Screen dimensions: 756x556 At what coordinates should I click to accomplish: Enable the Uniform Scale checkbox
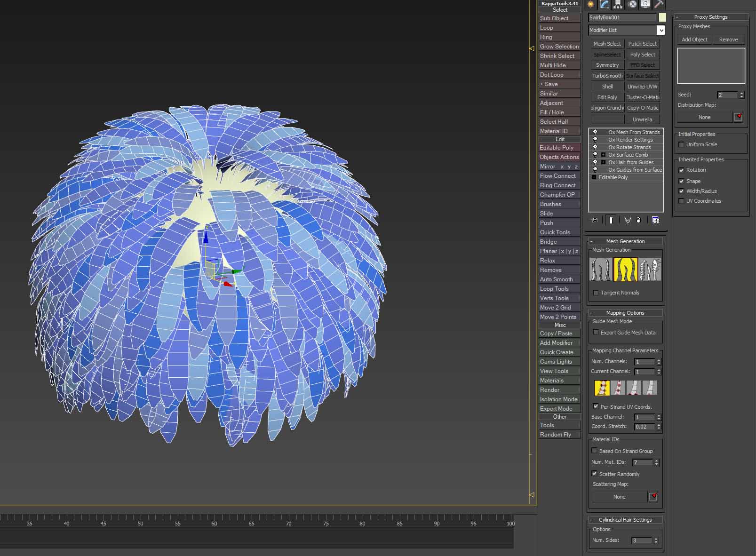(681, 144)
